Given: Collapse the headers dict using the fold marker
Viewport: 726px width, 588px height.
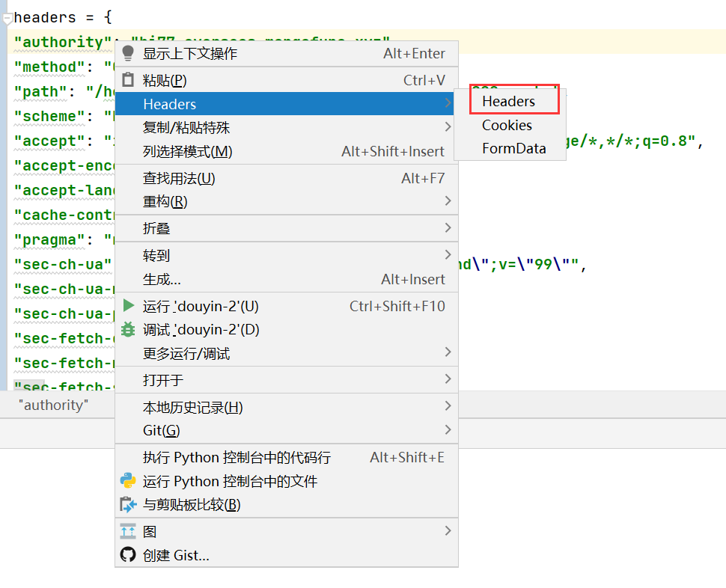Looking at the screenshot, I should [x=7, y=18].
